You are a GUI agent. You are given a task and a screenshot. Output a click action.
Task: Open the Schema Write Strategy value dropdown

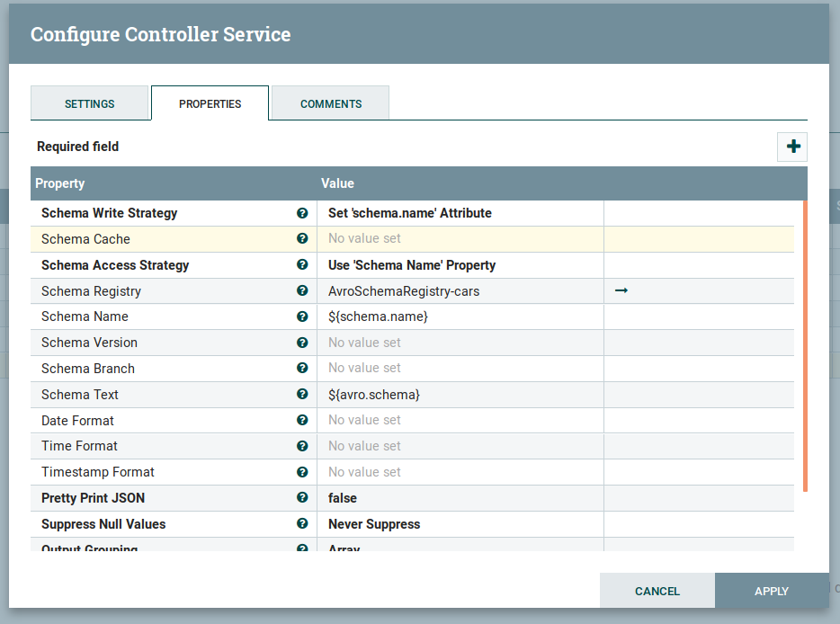click(x=459, y=213)
